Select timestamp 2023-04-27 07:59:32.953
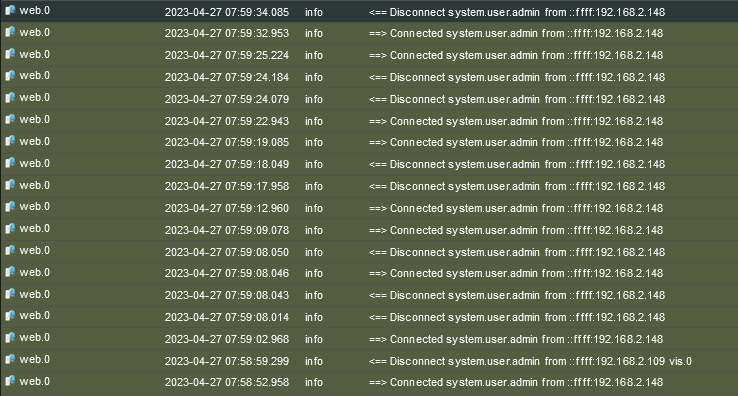Screen dimensions: 738x396 point(227,33)
